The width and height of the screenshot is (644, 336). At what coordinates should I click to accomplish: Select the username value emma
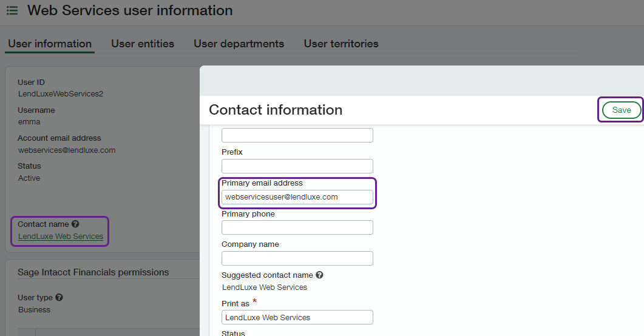point(29,122)
